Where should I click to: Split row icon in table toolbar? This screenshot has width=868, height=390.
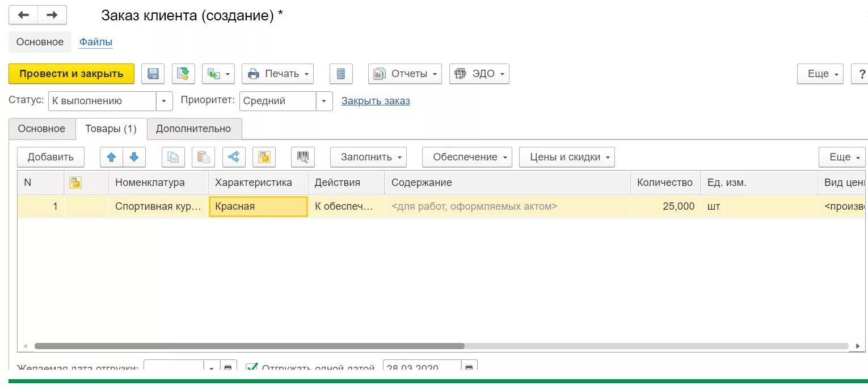point(234,157)
